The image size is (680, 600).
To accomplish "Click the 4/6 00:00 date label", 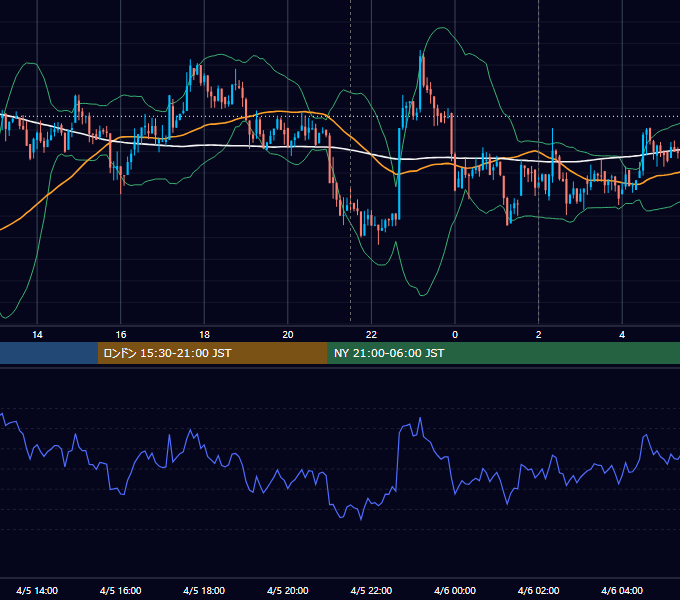I will 455,591.
